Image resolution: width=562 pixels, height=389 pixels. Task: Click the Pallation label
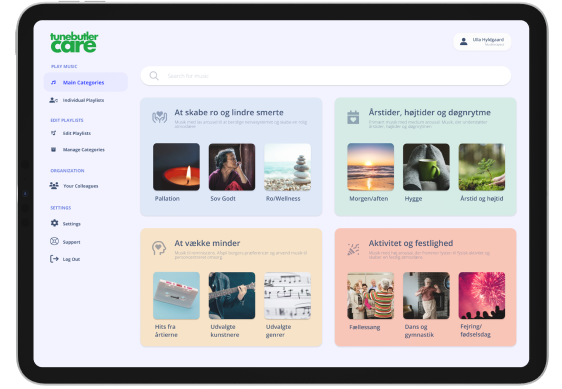point(167,198)
